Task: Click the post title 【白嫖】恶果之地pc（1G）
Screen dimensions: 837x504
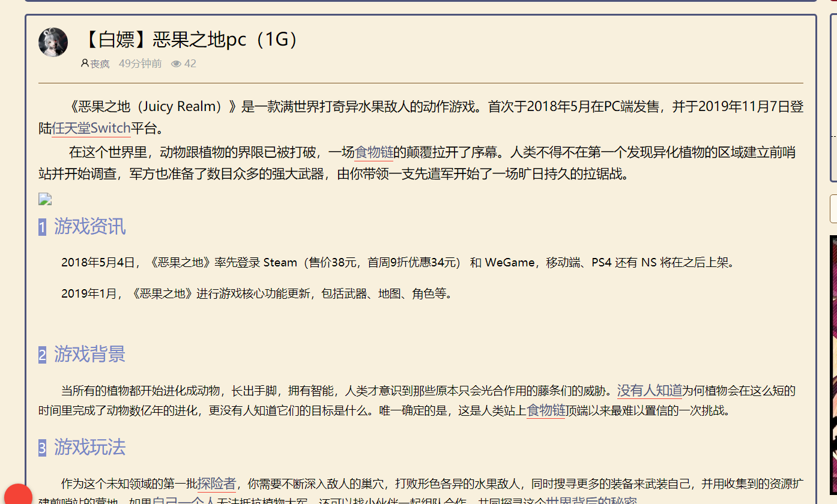Action: point(190,40)
